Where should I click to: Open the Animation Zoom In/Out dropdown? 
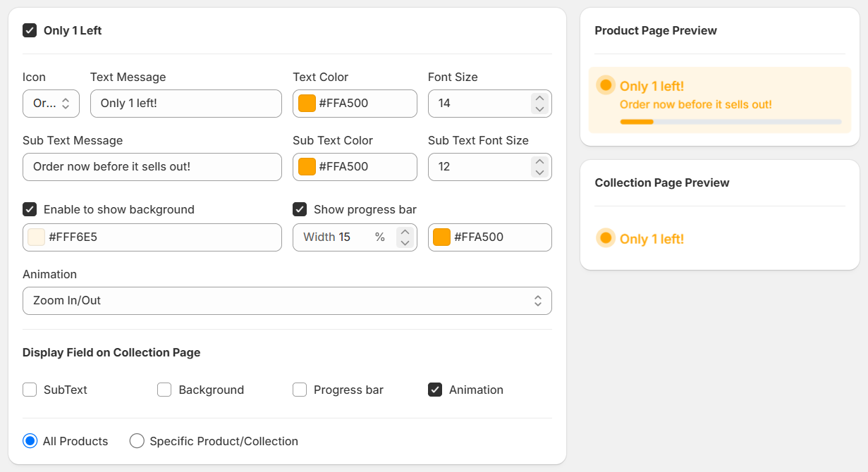tap(287, 300)
